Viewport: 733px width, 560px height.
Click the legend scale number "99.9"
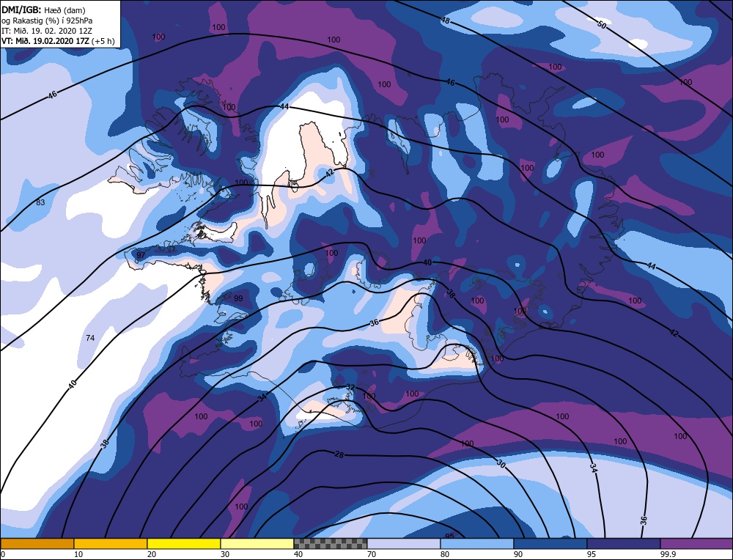pos(668,554)
